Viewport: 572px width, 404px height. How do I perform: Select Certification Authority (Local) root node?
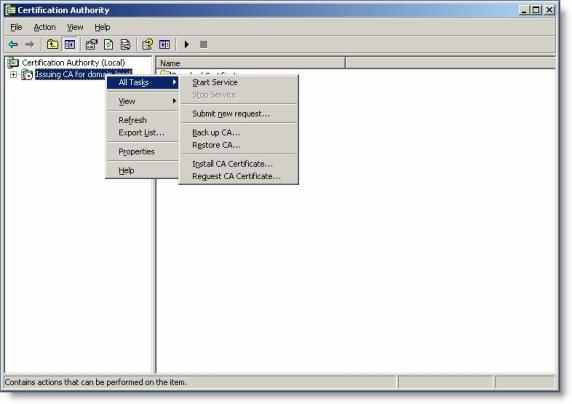point(73,63)
